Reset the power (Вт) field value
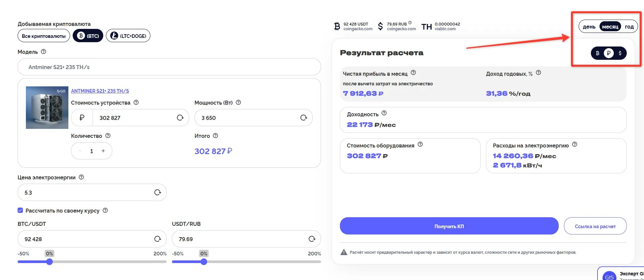644x280 pixels. point(303,118)
